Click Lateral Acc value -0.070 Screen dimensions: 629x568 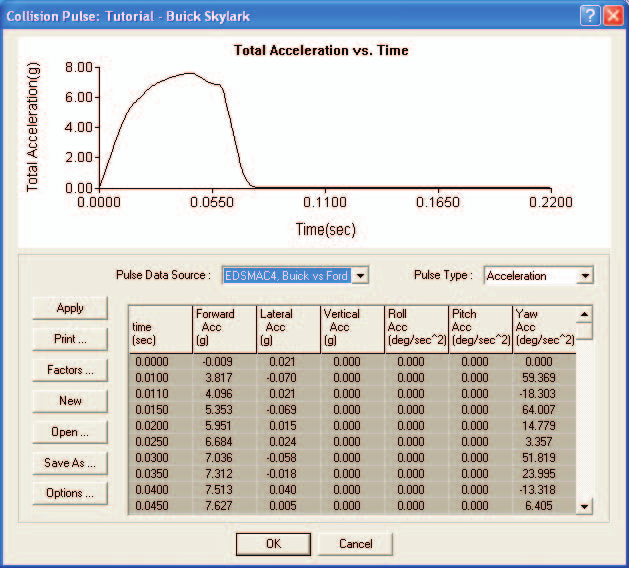click(288, 378)
